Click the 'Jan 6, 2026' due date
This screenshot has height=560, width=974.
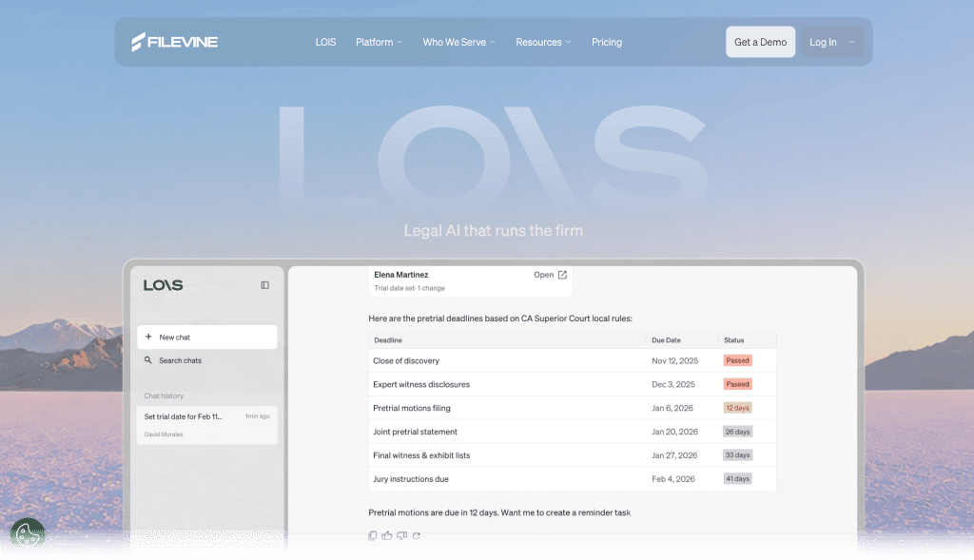[x=672, y=408]
